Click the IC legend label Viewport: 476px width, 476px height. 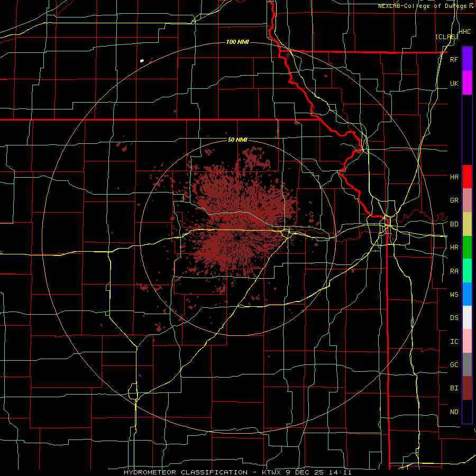click(x=454, y=342)
